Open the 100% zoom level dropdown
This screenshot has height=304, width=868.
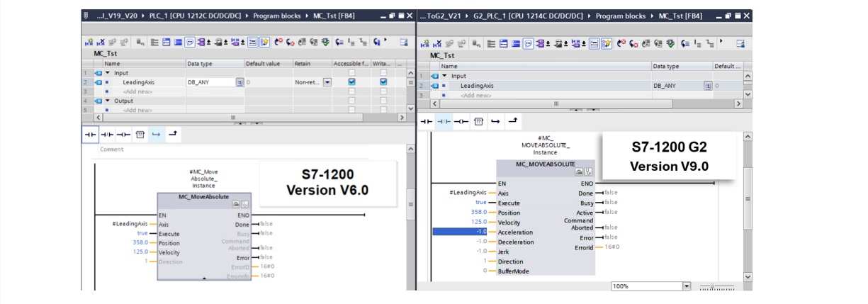click(x=686, y=286)
